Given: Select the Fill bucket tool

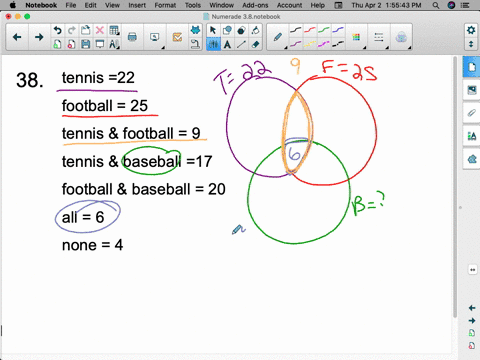Looking at the screenshot, I should [255, 30].
